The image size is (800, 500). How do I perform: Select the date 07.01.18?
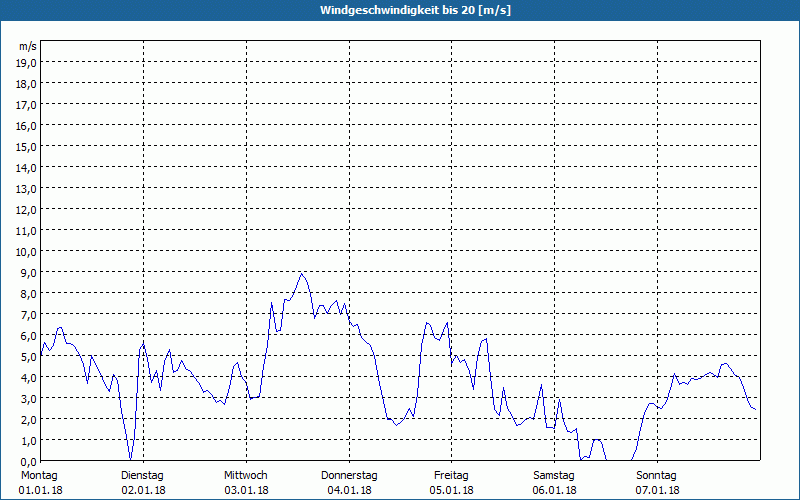(x=658, y=490)
